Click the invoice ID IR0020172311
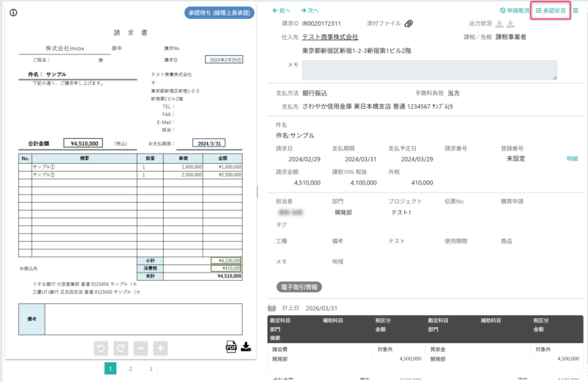 coord(321,24)
